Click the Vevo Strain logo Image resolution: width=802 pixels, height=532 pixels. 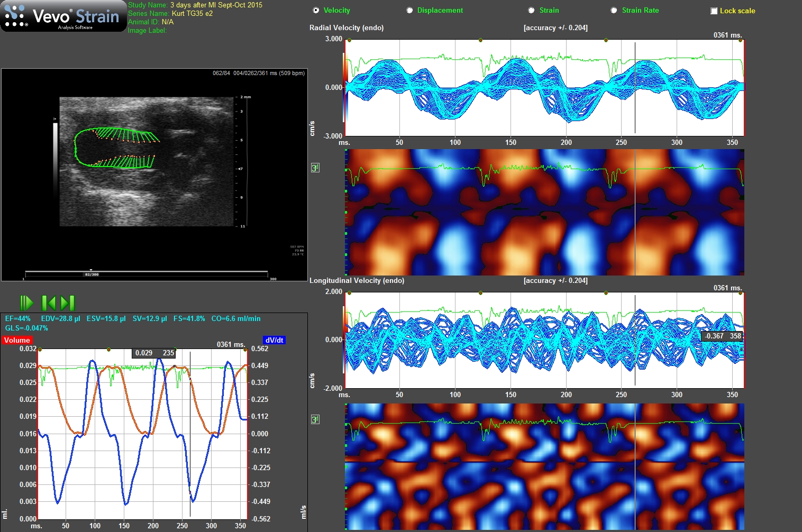pos(63,16)
